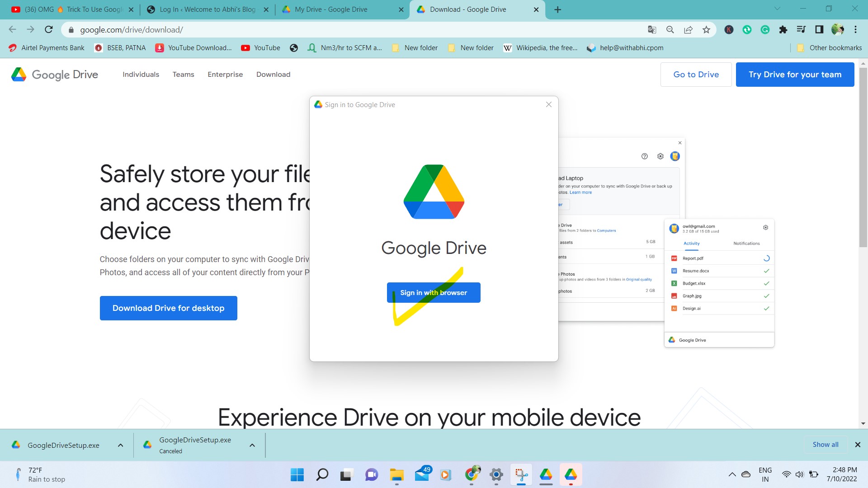Click the Google Drive logo on page

55,75
